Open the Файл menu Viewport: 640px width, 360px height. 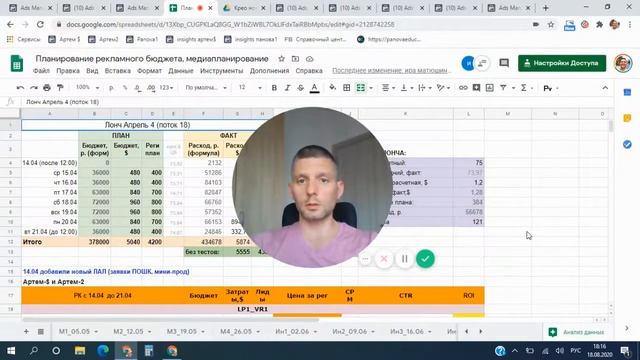pos(41,71)
